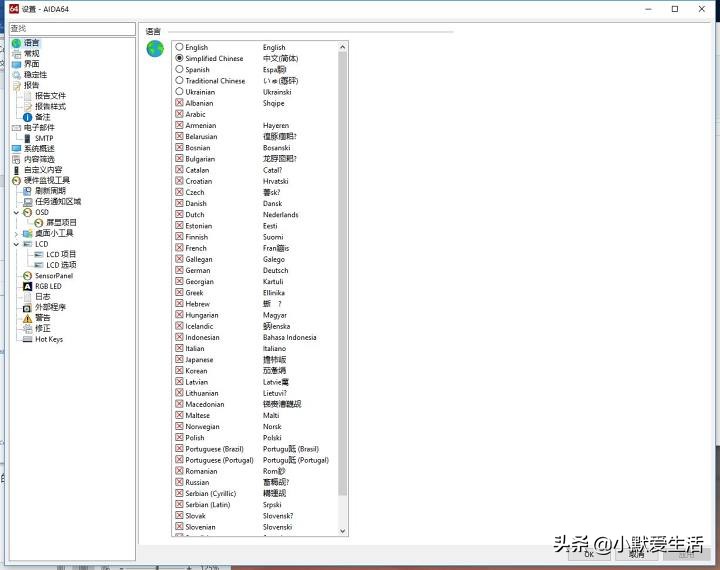Open the 界面 monitor icon
This screenshot has width=720, height=570.
coord(17,64)
